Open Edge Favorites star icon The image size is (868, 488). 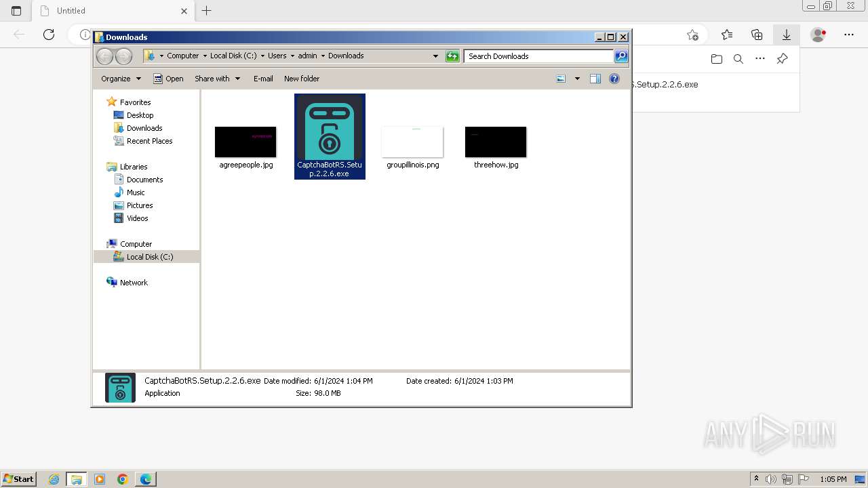(727, 35)
